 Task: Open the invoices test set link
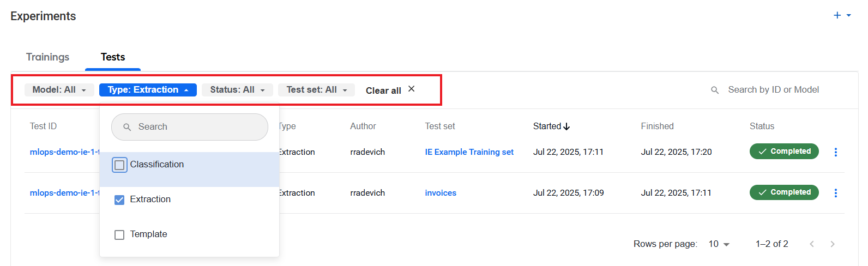441,193
